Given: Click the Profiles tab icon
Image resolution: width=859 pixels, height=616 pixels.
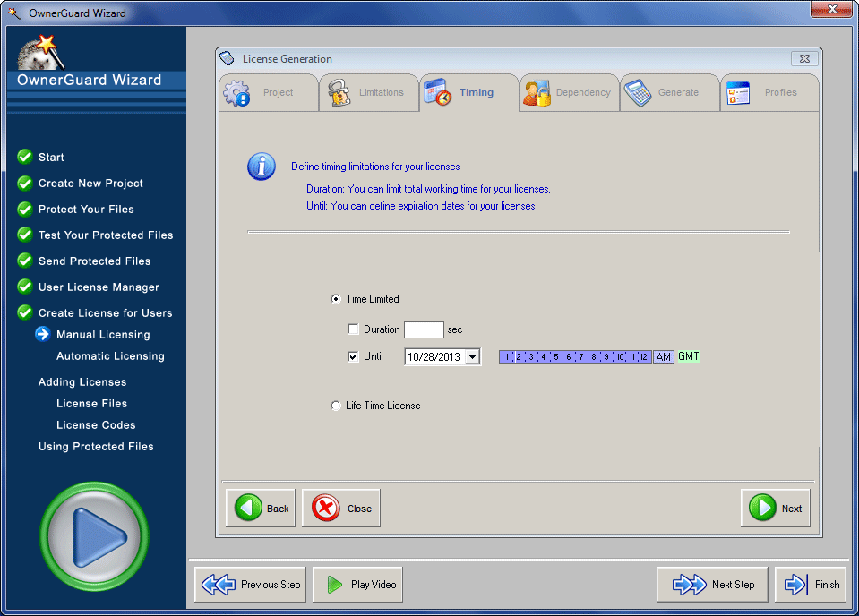Looking at the screenshot, I should 739,91.
